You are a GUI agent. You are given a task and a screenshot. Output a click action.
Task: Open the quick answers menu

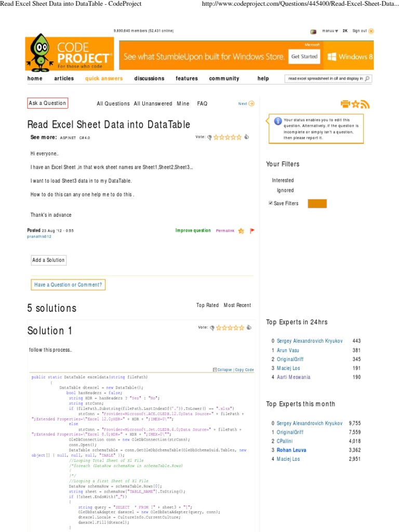coord(104,78)
